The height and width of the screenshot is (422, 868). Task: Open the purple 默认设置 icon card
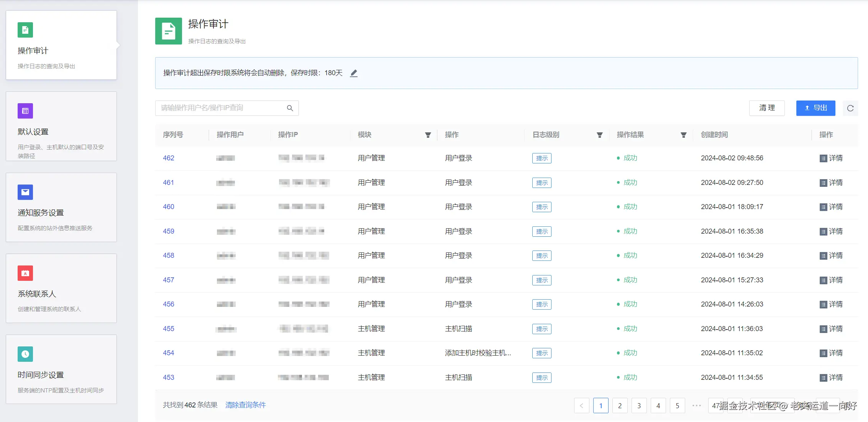click(x=25, y=111)
